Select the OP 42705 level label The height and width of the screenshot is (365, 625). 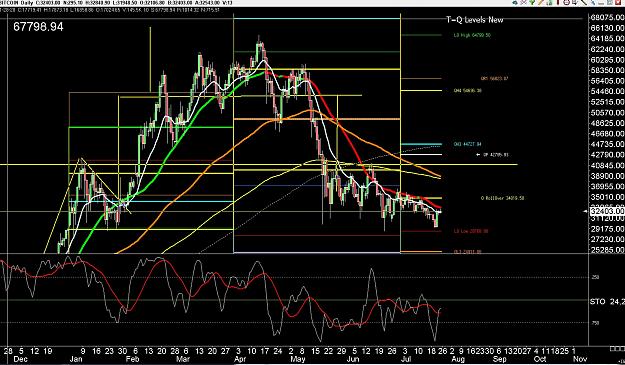pos(495,155)
